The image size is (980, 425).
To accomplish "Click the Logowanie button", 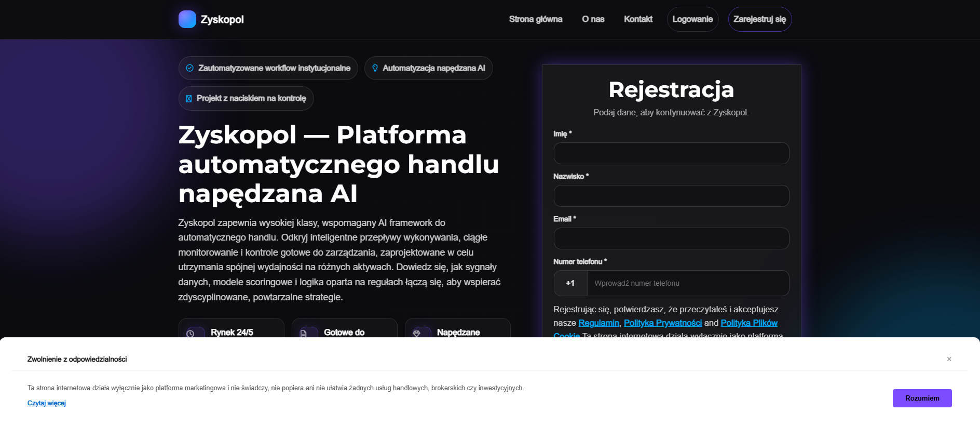I will click(x=692, y=19).
